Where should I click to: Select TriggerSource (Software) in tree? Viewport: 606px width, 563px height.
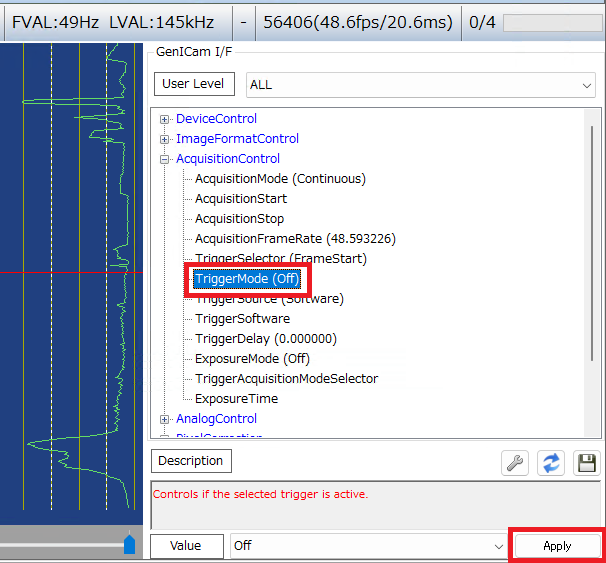tap(269, 299)
